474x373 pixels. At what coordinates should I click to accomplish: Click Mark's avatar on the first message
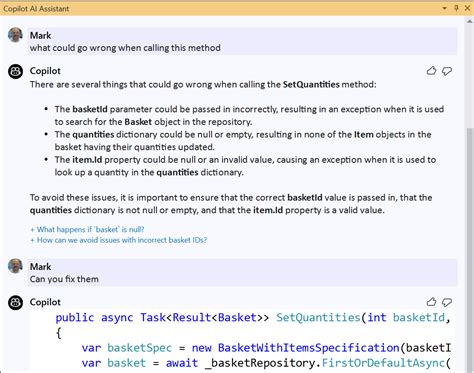[x=15, y=35]
